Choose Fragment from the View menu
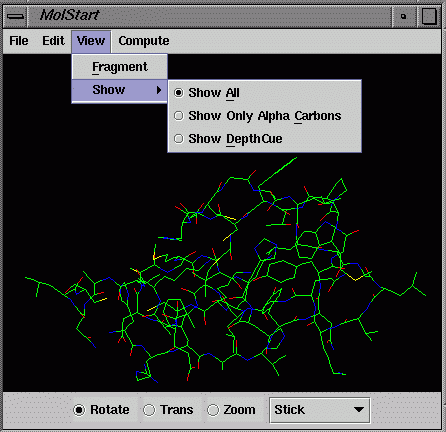This screenshot has height=432, width=446. tap(119, 67)
